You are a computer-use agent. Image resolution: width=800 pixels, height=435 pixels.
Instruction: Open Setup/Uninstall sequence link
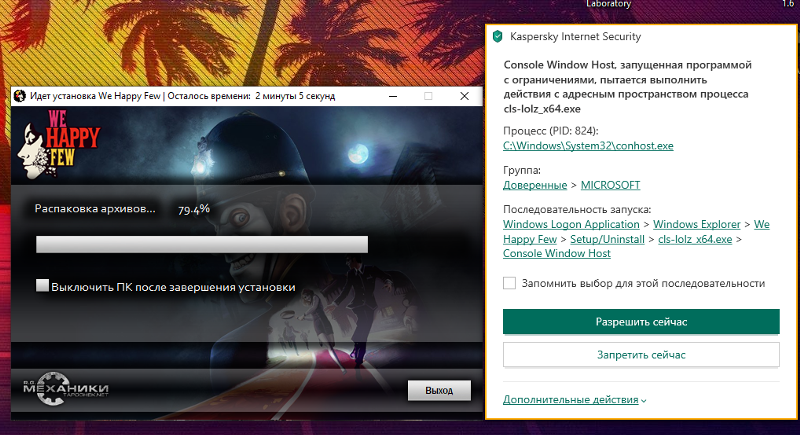(607, 239)
